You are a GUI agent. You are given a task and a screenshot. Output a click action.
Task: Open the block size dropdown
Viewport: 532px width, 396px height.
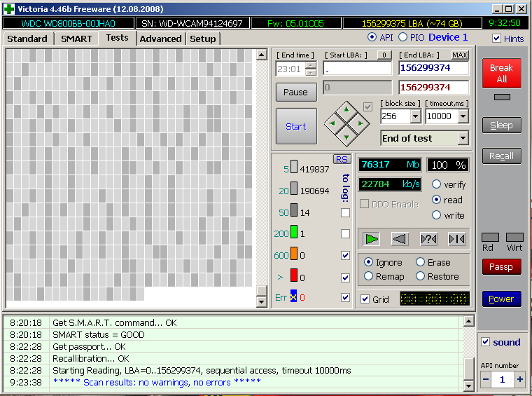click(415, 116)
